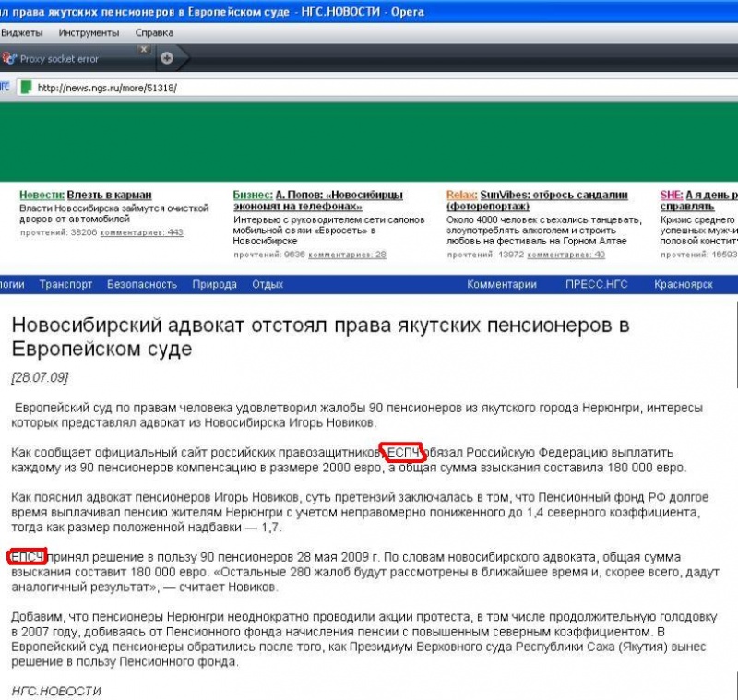This screenshot has width=738, height=700.
Task: Click the text прочтений: 38206
Action: coord(58,232)
